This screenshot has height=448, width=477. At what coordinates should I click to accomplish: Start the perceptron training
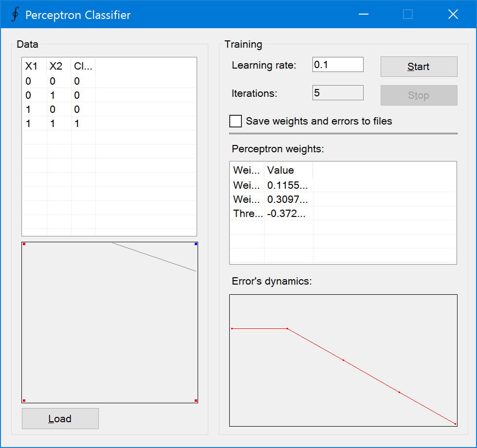(419, 66)
